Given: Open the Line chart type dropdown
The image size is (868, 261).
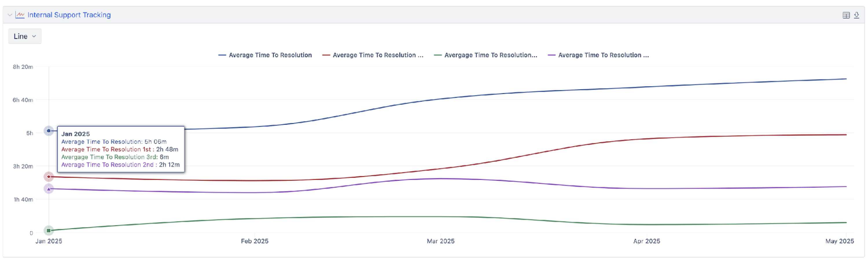Looking at the screenshot, I should 25,36.
